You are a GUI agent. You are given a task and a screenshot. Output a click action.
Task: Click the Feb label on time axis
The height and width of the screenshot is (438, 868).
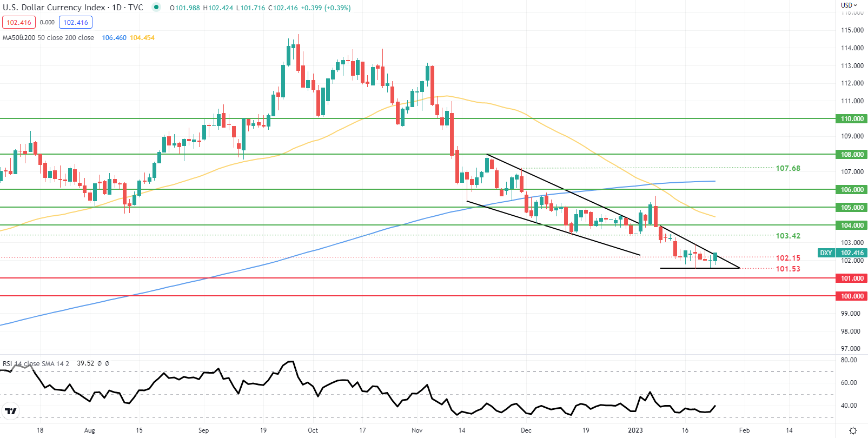pyautogui.click(x=744, y=430)
